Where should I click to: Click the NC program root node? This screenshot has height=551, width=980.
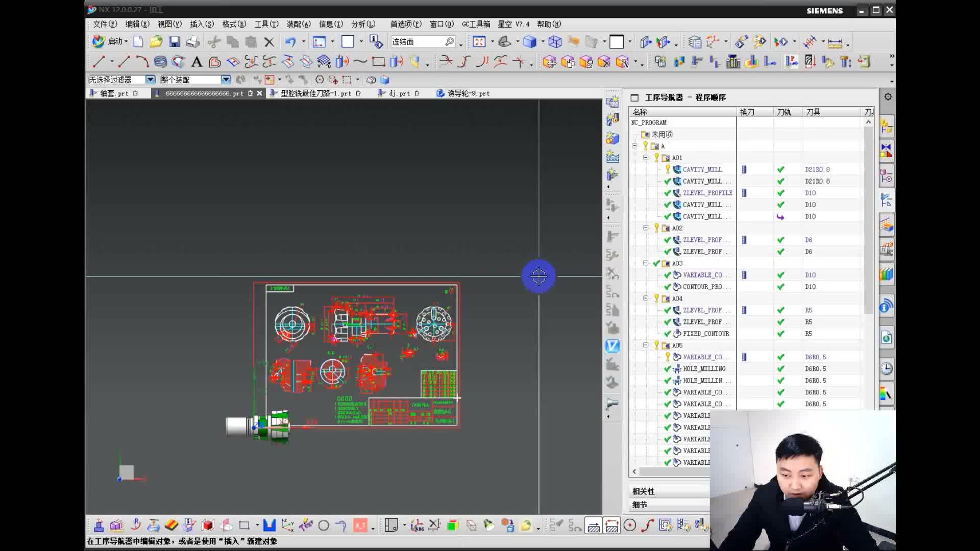point(648,122)
